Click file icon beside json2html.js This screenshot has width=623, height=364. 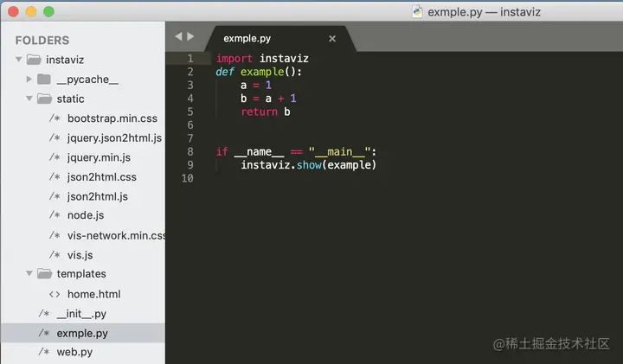55,196
